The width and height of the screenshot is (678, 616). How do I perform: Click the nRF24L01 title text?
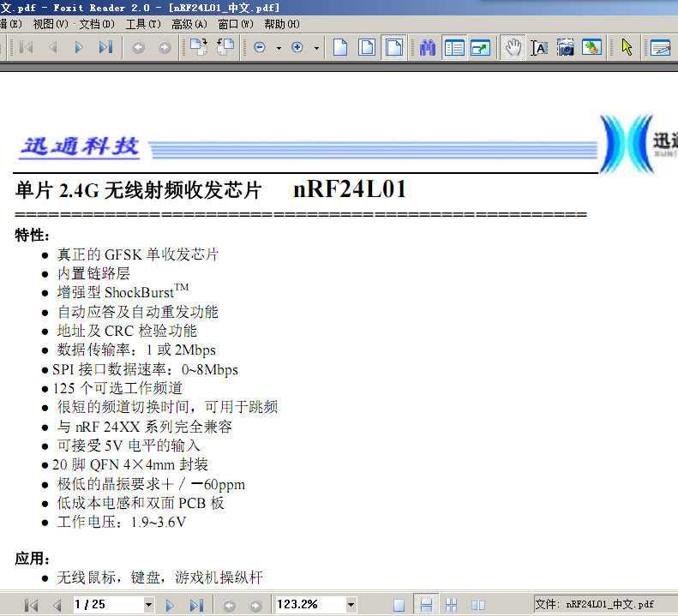tap(350, 188)
